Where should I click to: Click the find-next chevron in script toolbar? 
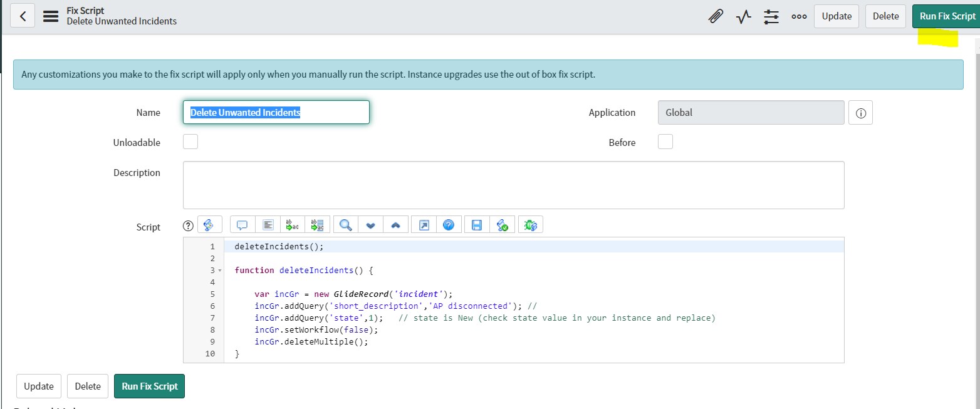[x=370, y=224]
